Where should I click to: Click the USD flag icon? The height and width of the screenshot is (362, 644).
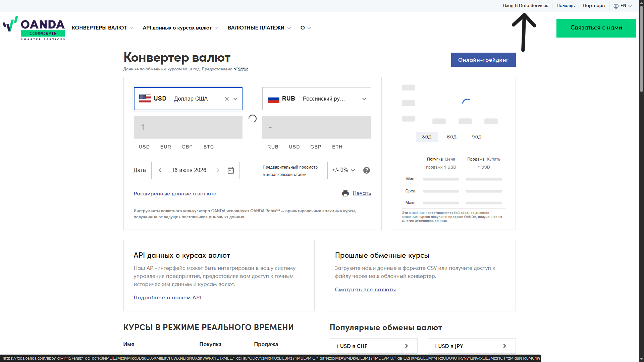tap(145, 99)
